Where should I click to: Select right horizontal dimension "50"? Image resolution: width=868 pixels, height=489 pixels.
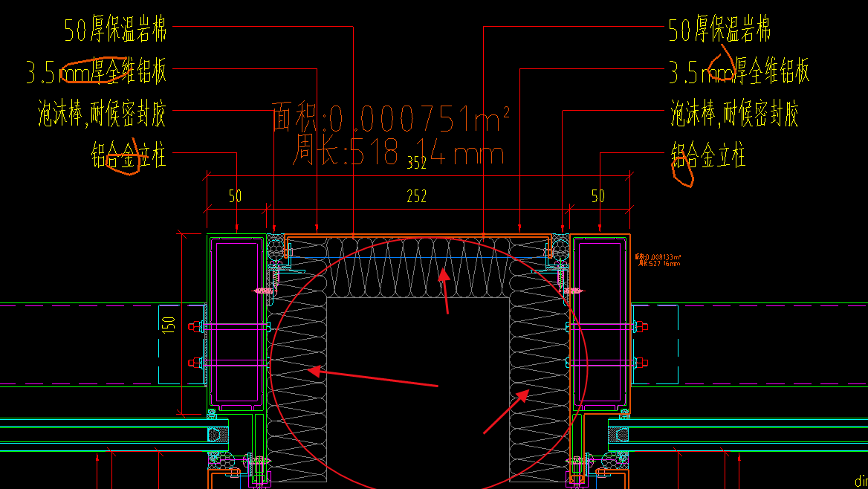[x=597, y=196]
